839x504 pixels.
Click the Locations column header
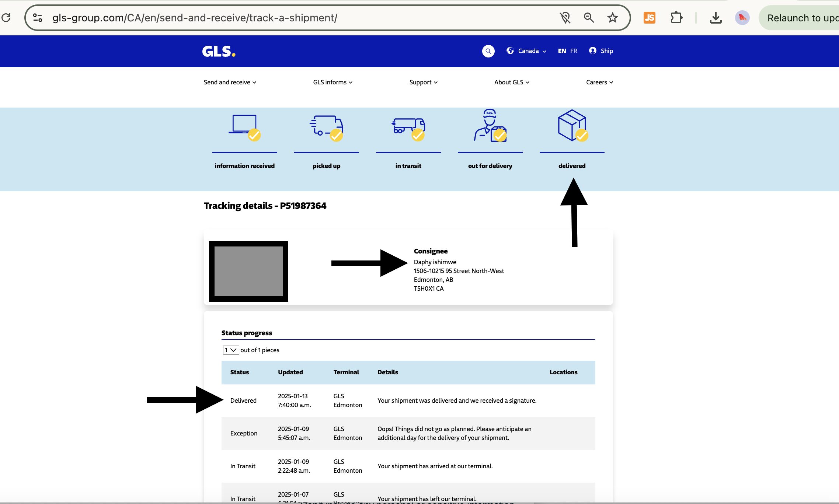[x=563, y=372]
